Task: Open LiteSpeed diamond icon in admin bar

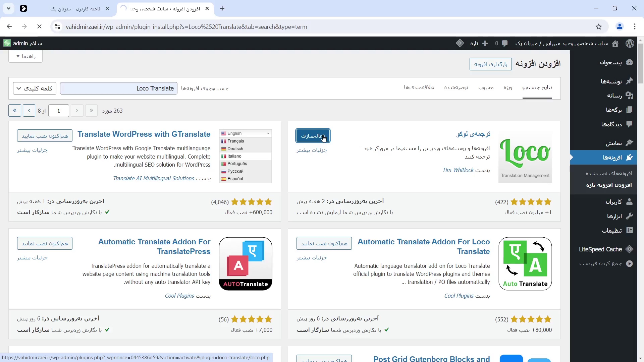Action: [x=460, y=43]
